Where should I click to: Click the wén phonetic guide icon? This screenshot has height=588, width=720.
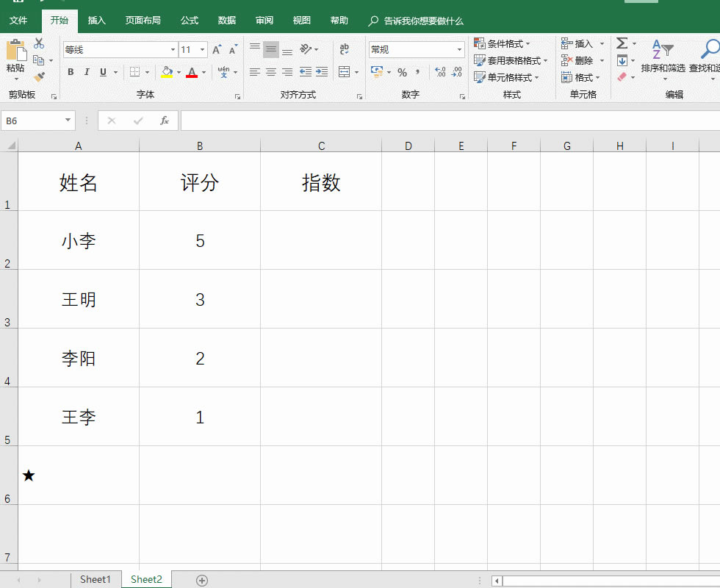(x=223, y=72)
